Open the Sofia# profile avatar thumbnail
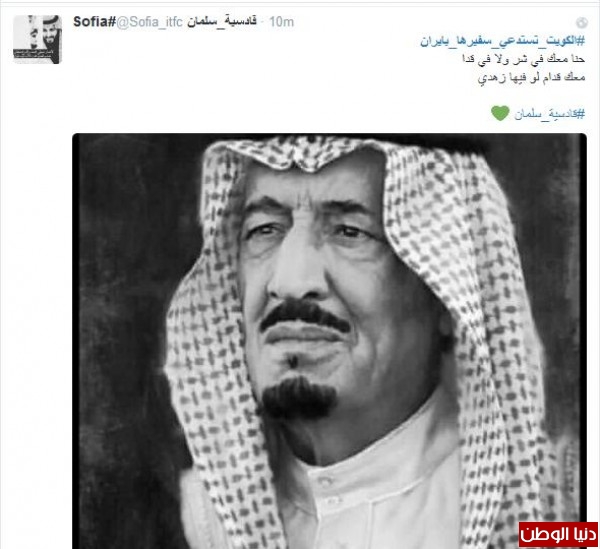The image size is (600, 549). [38, 39]
